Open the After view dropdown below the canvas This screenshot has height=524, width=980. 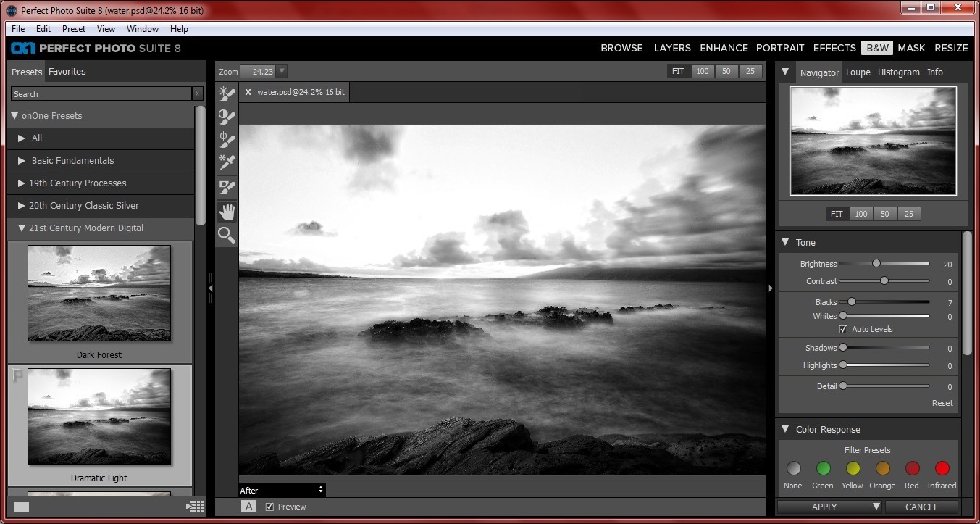click(282, 490)
